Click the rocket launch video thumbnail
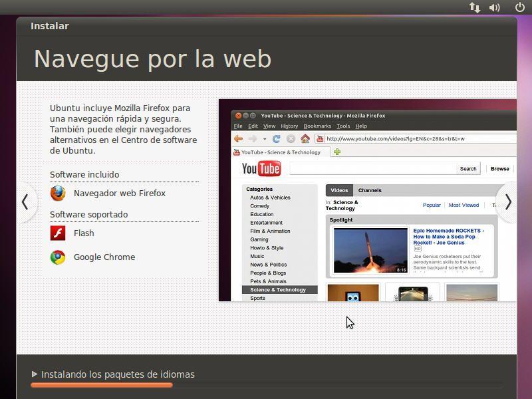Viewport: 532px width, 399px height. click(x=370, y=251)
